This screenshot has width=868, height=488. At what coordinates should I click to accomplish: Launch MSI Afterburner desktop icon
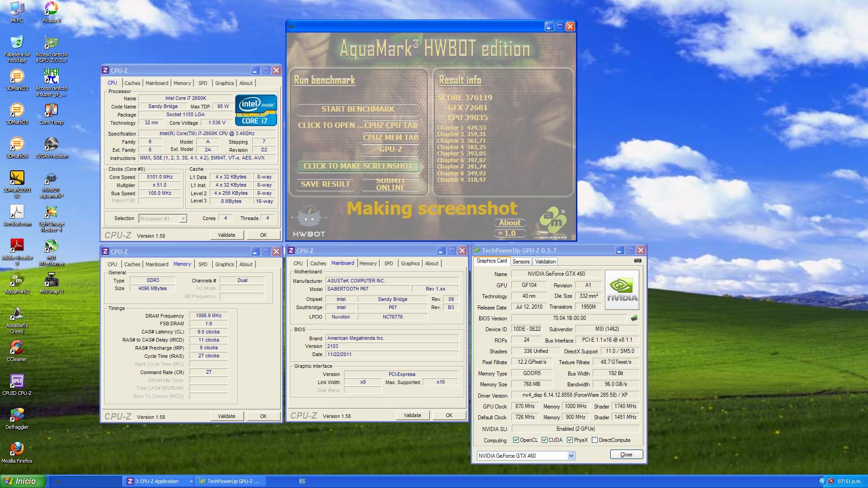pos(51,252)
